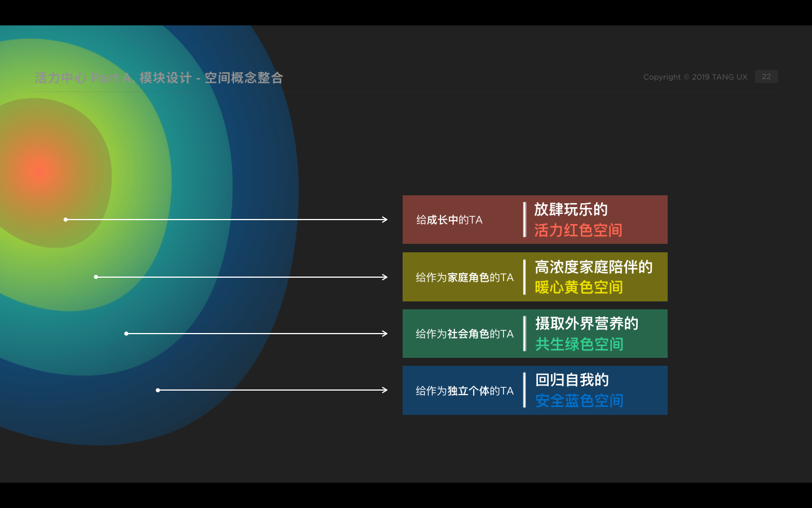812x508 pixels.
Task: Click the green '共生绿色空间' text
Action: point(579,344)
